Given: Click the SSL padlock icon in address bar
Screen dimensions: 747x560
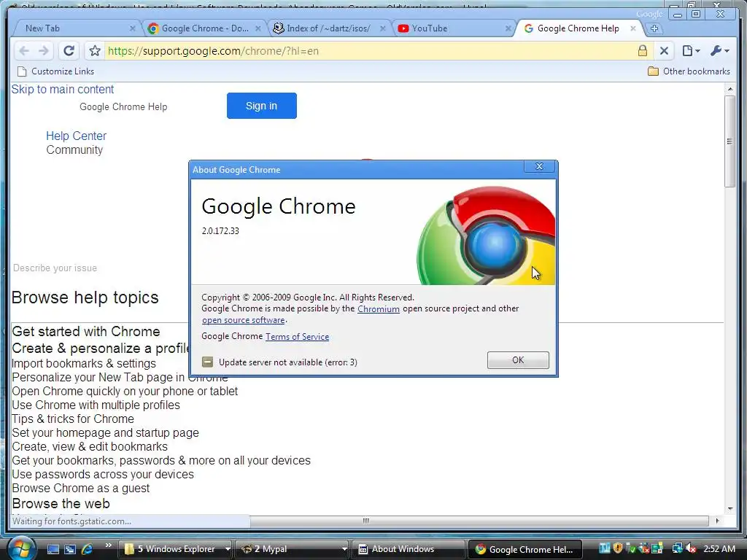Looking at the screenshot, I should pos(642,50).
